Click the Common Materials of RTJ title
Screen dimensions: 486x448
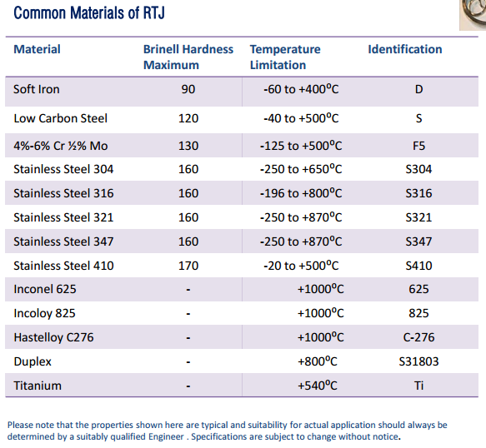coord(89,12)
